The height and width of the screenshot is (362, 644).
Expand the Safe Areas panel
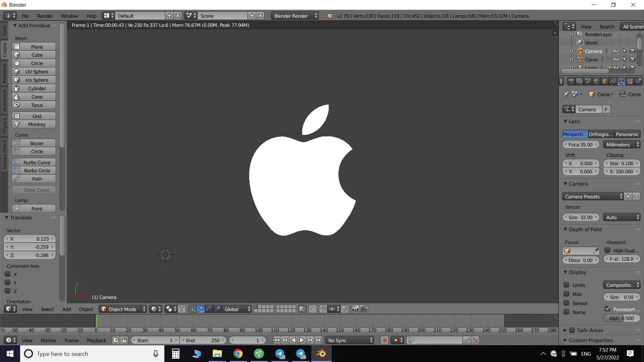click(565, 330)
